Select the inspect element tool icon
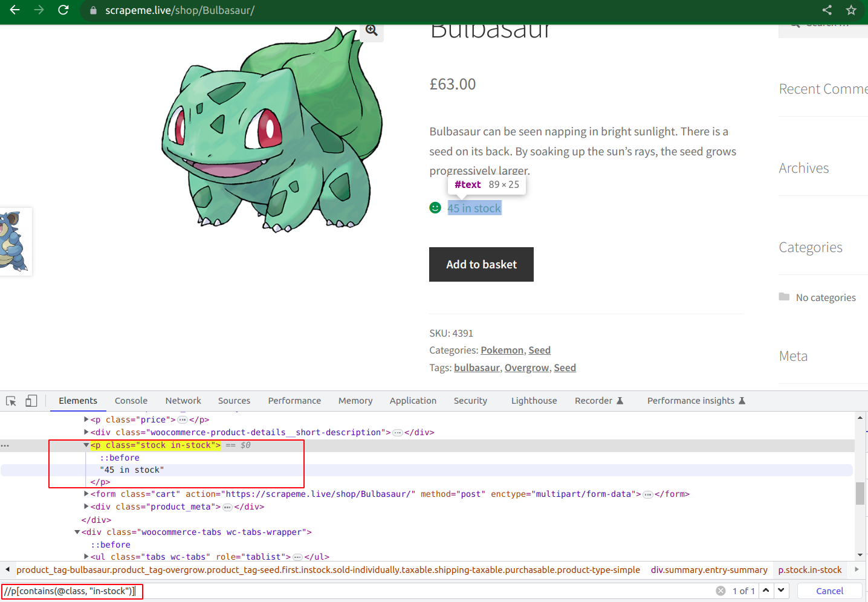 [x=10, y=401]
